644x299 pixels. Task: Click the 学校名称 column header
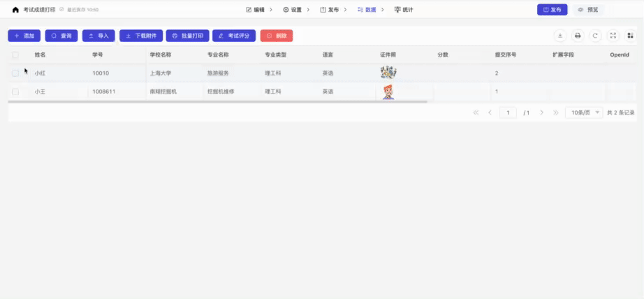pyautogui.click(x=161, y=54)
